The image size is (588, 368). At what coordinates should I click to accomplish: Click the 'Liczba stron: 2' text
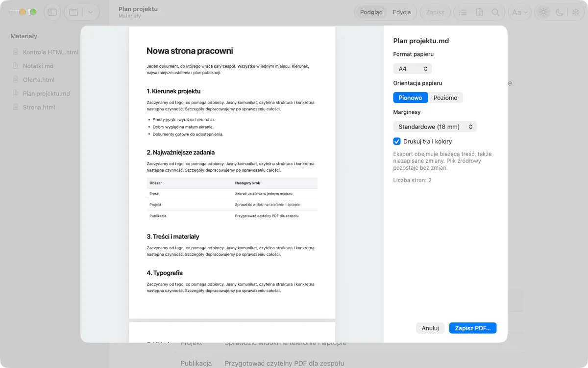click(x=413, y=180)
